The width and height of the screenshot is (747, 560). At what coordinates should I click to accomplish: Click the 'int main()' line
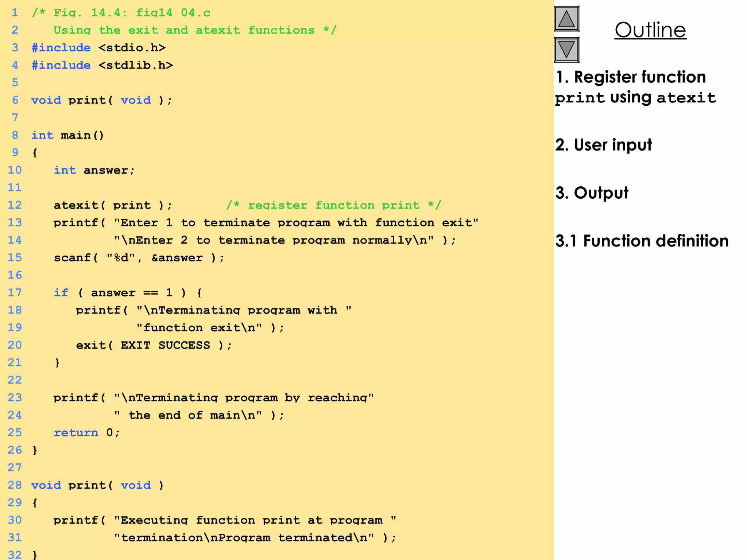[x=68, y=135]
